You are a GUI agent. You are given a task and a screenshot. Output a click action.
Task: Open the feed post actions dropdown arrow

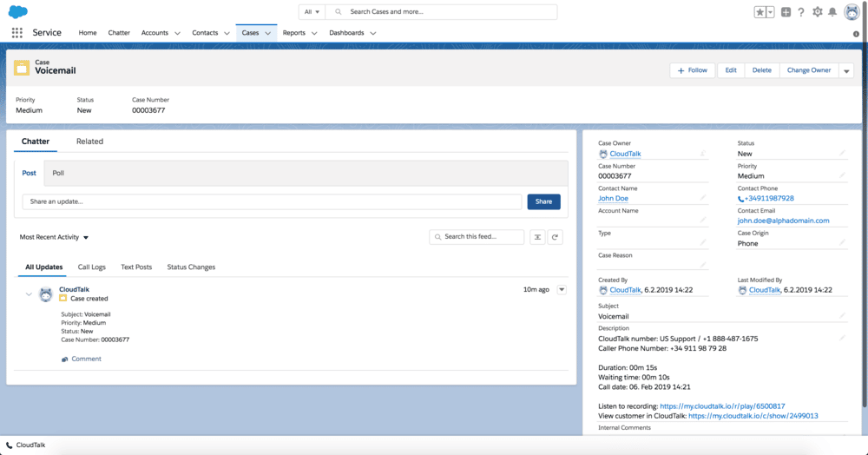[562, 289]
